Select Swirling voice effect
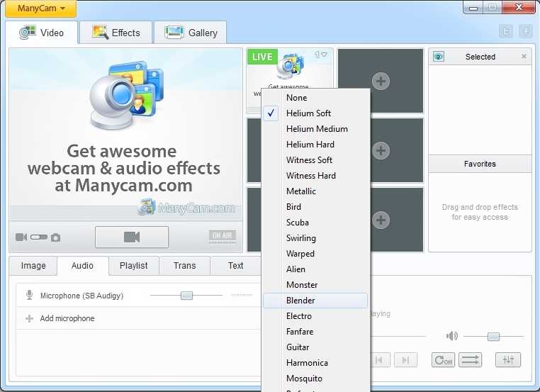The image size is (540, 392). (315, 238)
